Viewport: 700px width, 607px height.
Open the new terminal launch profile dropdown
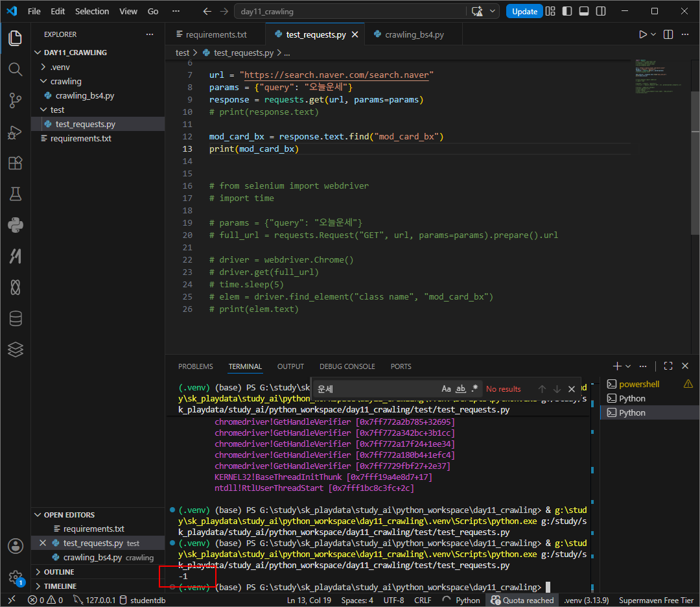[628, 366]
